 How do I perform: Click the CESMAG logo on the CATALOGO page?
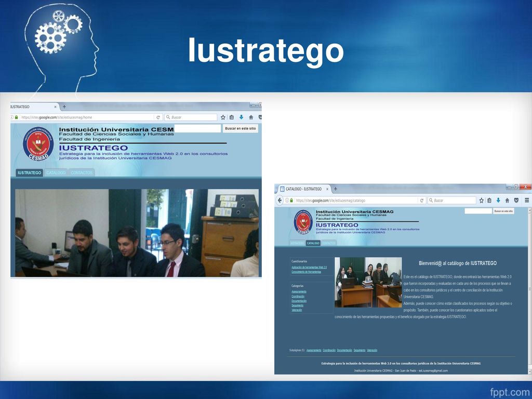click(x=303, y=222)
